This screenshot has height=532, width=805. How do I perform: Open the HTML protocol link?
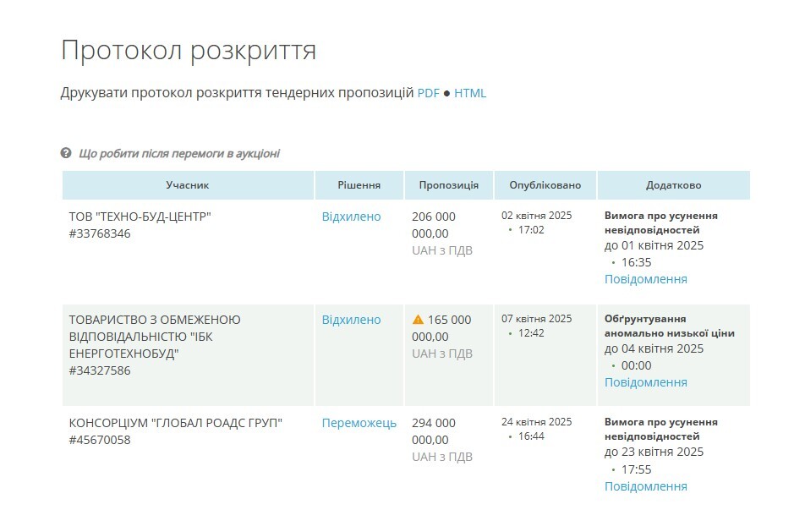(x=470, y=93)
